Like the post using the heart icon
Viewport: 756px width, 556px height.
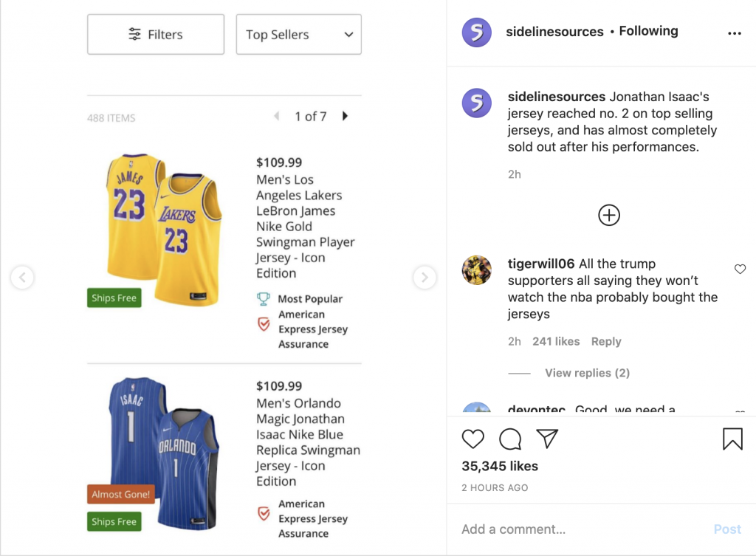473,439
